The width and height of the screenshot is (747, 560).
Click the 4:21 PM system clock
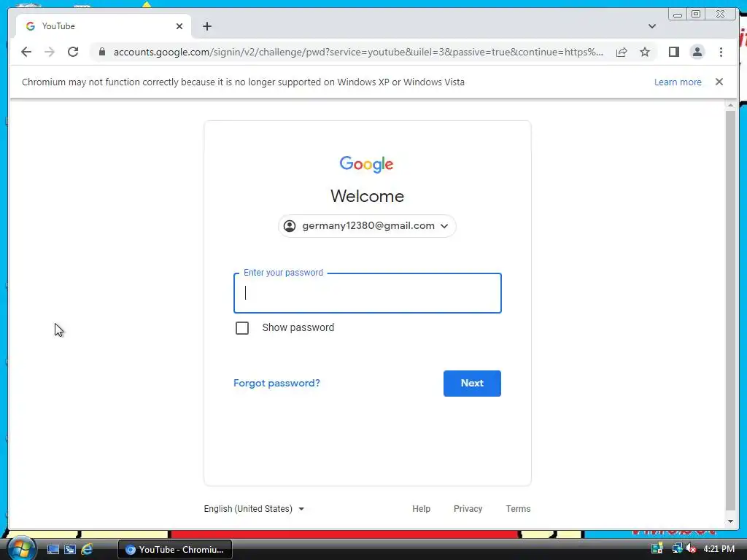[719, 549]
